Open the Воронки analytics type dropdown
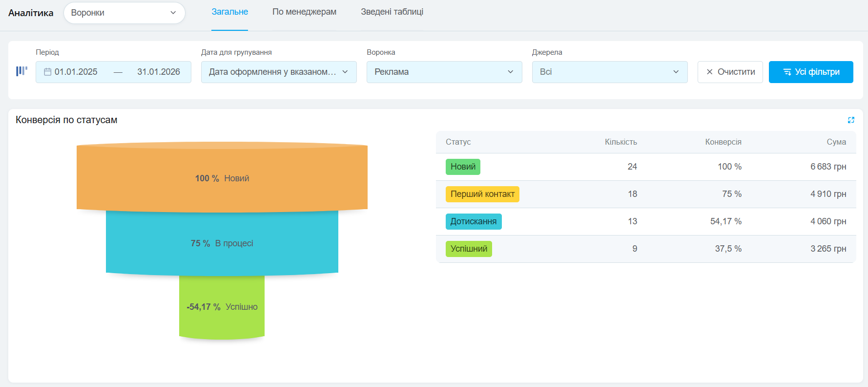 (124, 13)
